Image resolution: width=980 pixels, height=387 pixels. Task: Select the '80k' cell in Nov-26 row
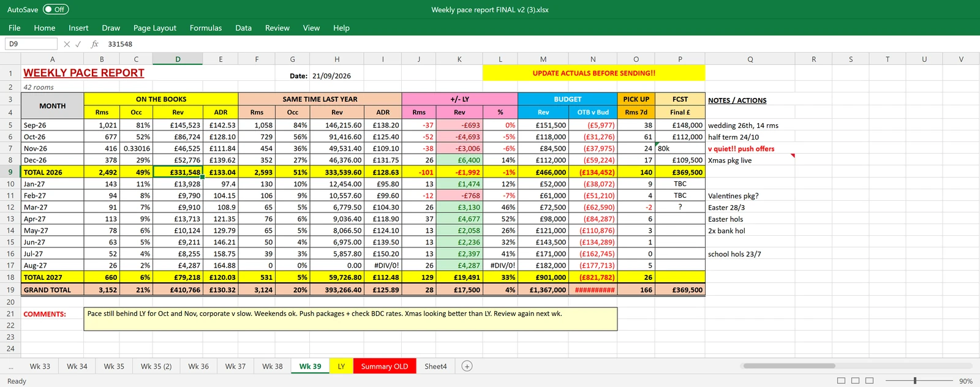680,148
